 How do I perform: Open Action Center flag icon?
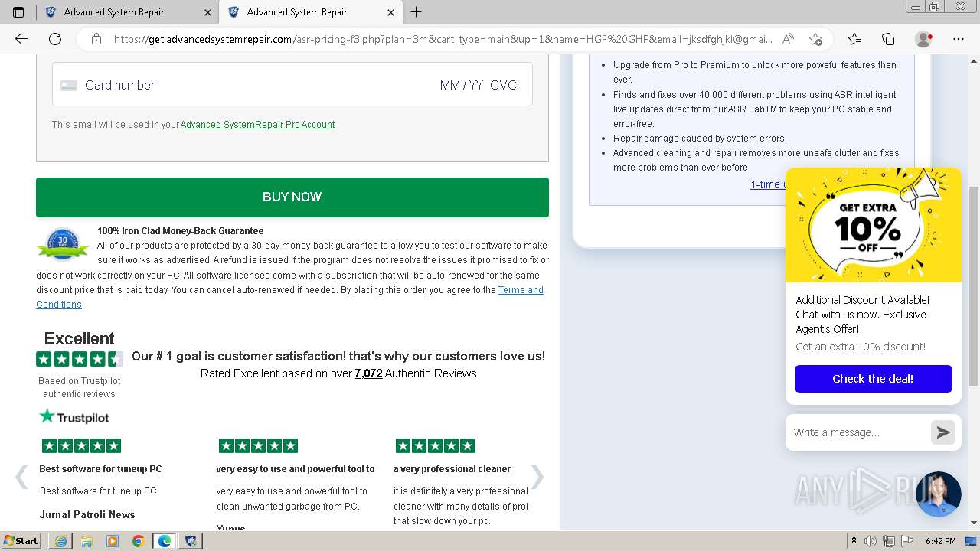pos(907,541)
